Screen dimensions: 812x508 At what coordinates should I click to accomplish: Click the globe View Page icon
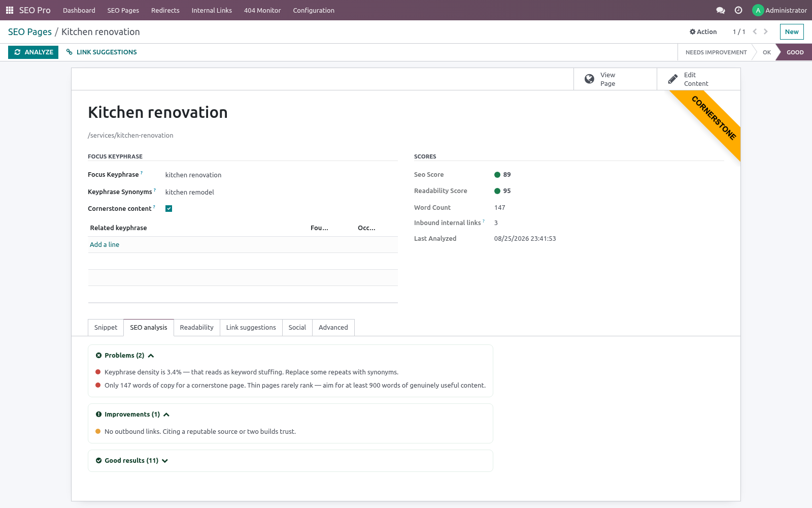[589, 79]
